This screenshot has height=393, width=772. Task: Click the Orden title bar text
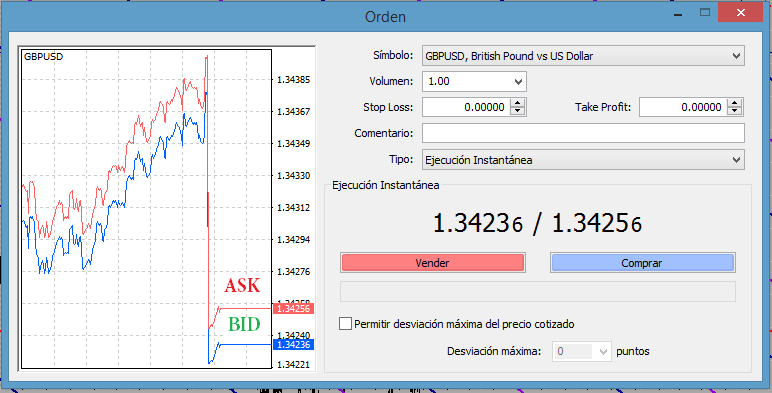[386, 17]
